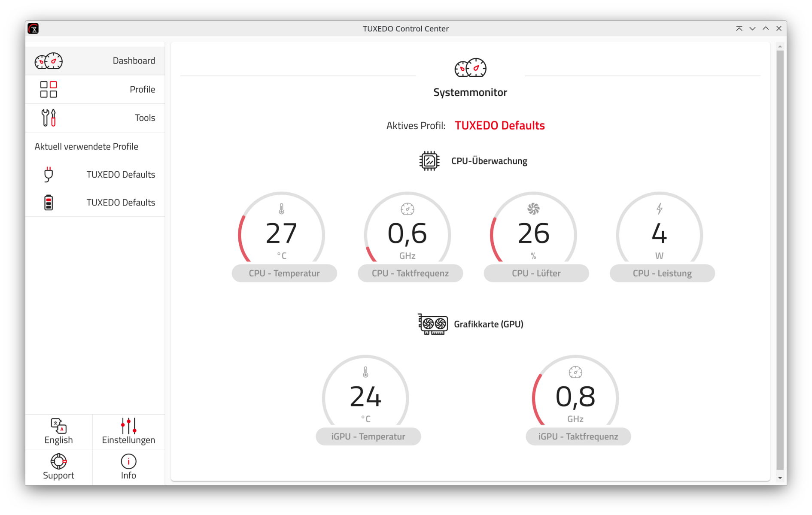Click the iGPU - Taktfrequenz label
The width and height of the screenshot is (812, 515).
point(578,436)
